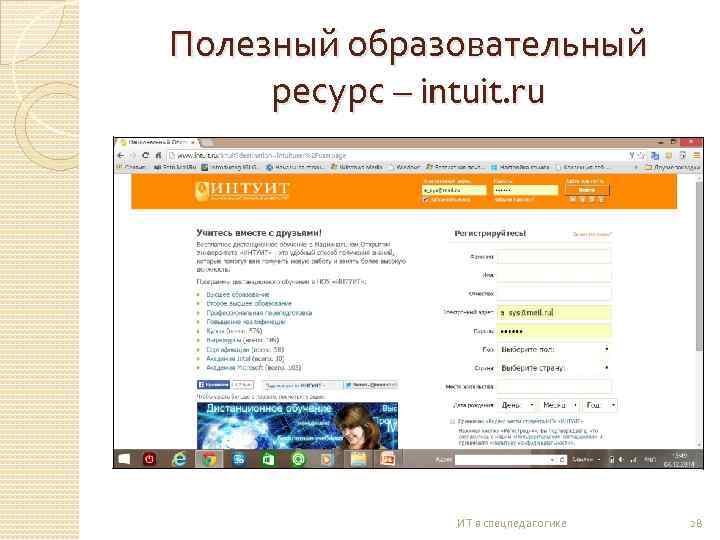Click the browser address bar URL
The image size is (720, 540).
pyautogui.click(x=262, y=156)
